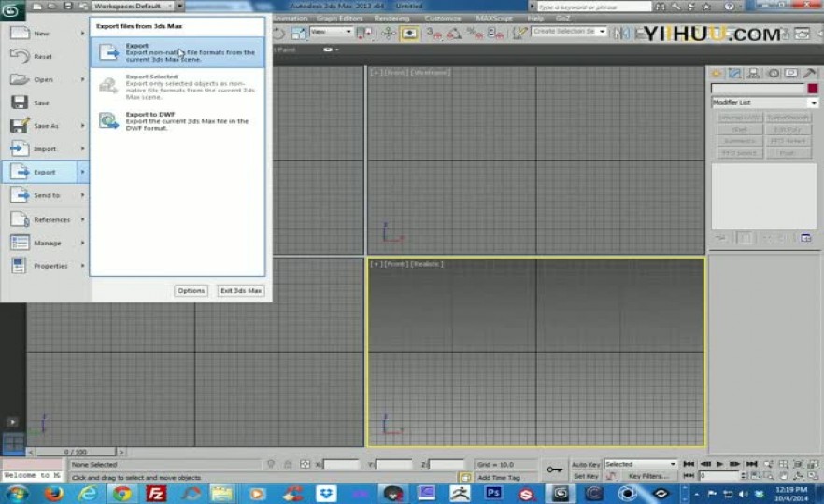This screenshot has height=504, width=824.
Task: Open Google Chrome from the taskbar
Action: (121, 494)
